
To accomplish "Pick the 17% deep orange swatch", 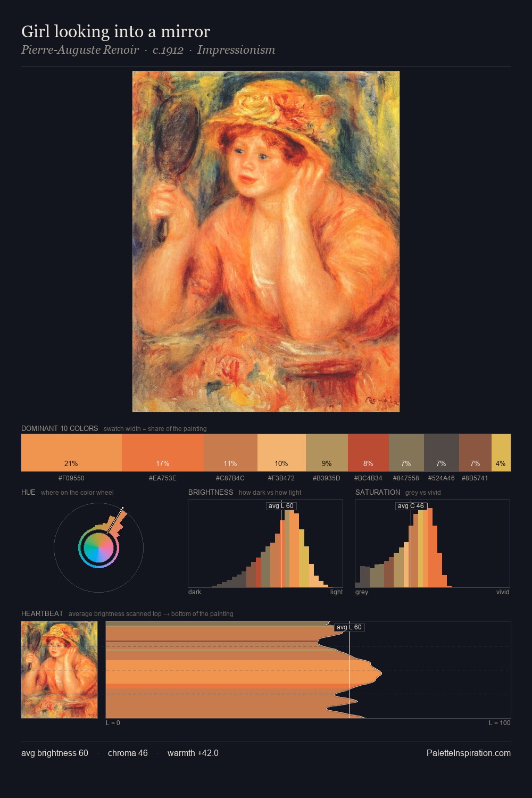I will (x=163, y=453).
